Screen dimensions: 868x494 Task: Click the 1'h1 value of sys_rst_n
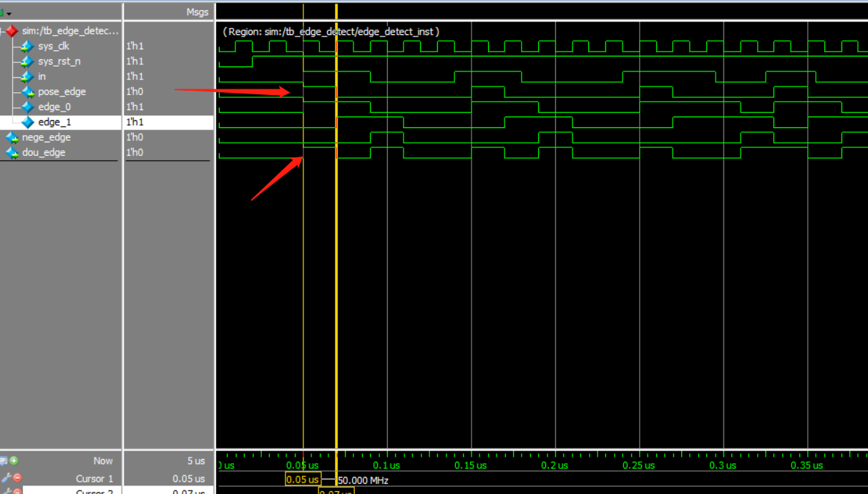135,61
